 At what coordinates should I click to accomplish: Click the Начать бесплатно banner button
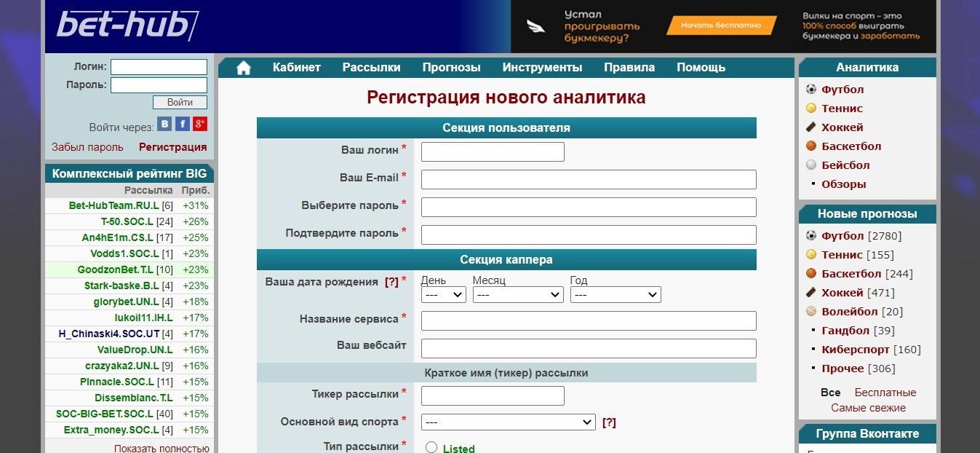tap(721, 25)
